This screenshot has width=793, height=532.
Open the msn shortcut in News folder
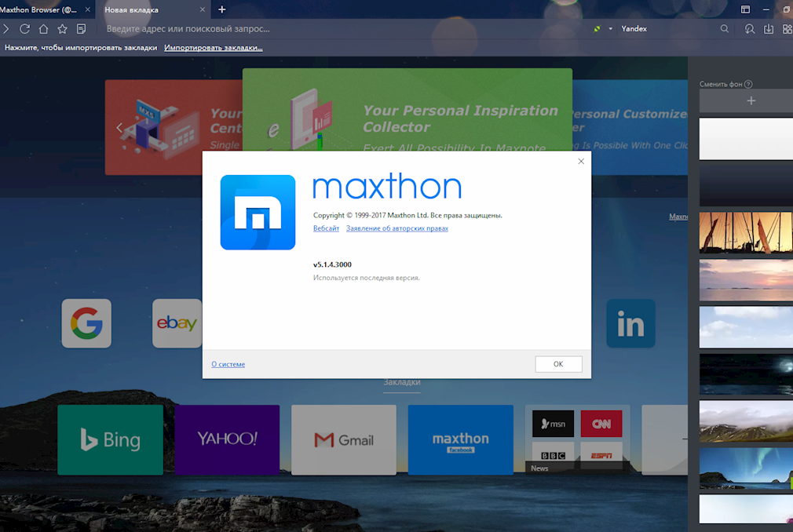(x=553, y=424)
